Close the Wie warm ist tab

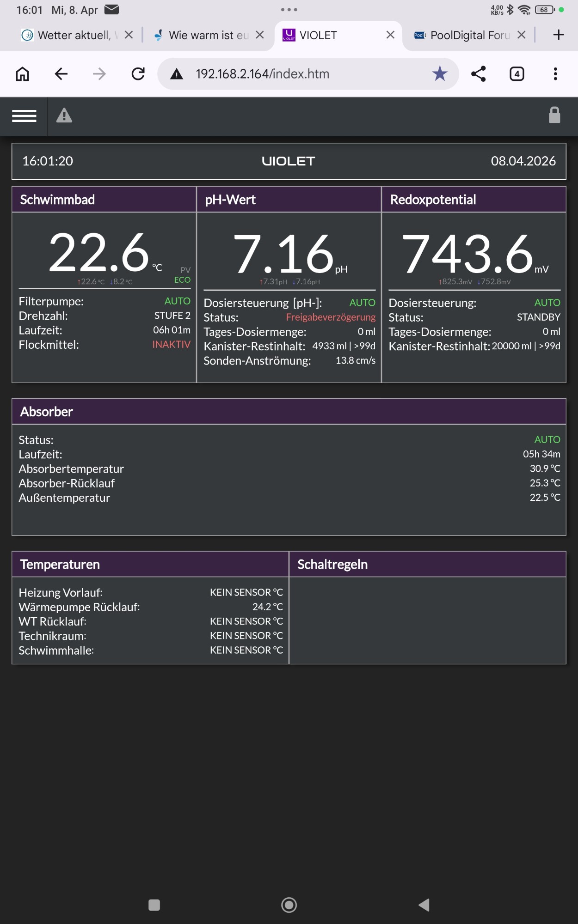[260, 35]
